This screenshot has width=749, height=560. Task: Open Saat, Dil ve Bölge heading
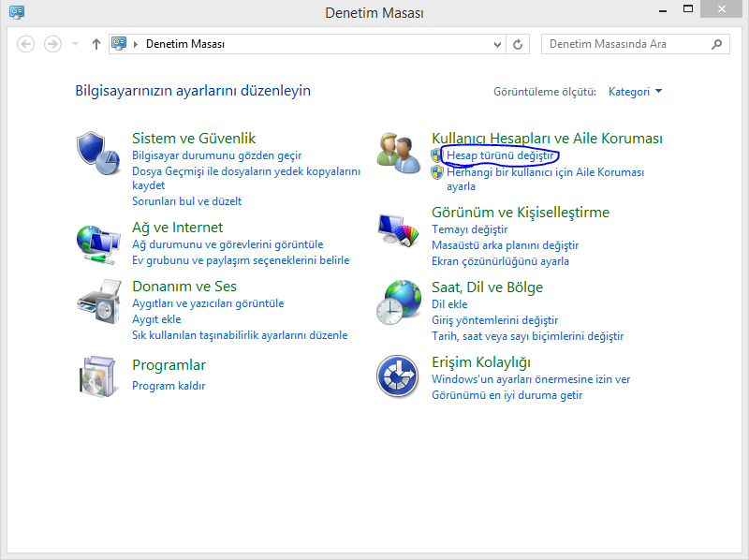[487, 287]
